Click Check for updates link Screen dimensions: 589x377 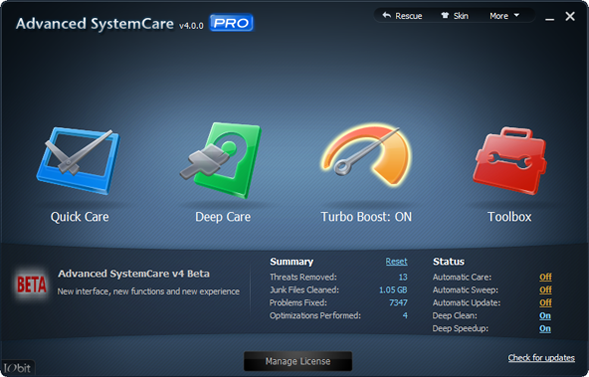[x=541, y=357]
